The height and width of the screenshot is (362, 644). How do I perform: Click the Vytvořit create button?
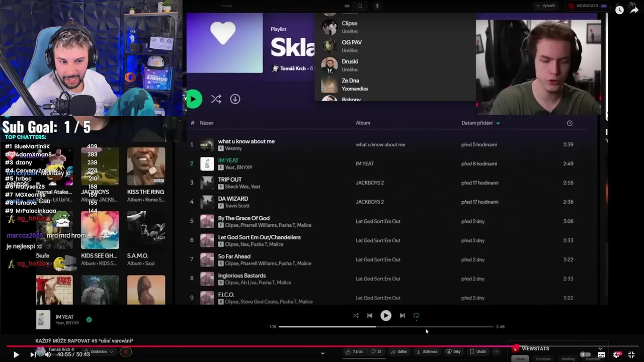click(545, 6)
